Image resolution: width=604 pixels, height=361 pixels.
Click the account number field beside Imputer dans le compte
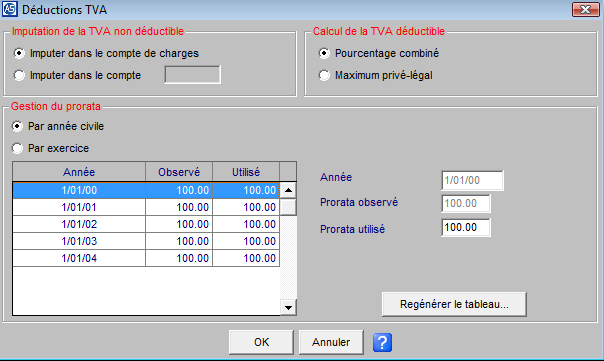coord(193,74)
